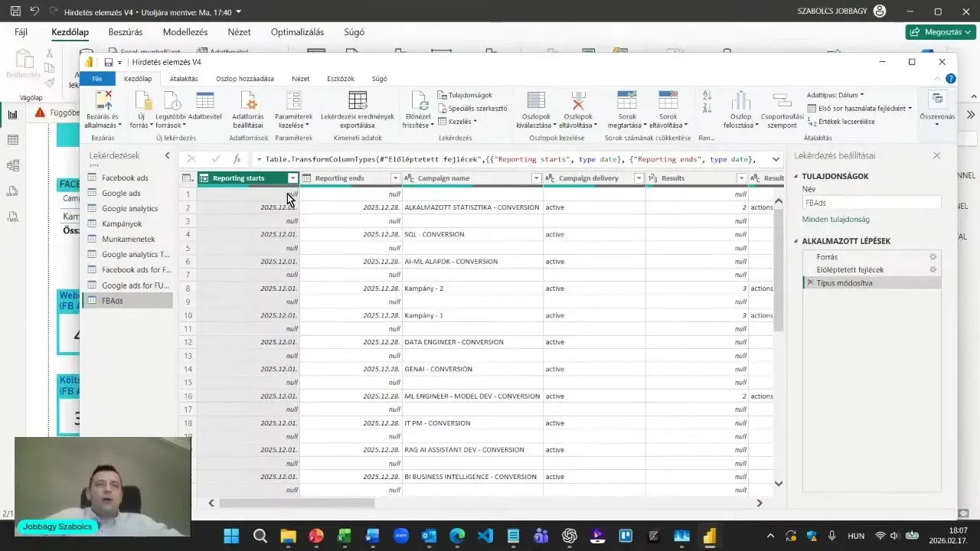This screenshot has width=980, height=551.
Task: Click Paraméterek kezelése icon
Action: click(293, 101)
